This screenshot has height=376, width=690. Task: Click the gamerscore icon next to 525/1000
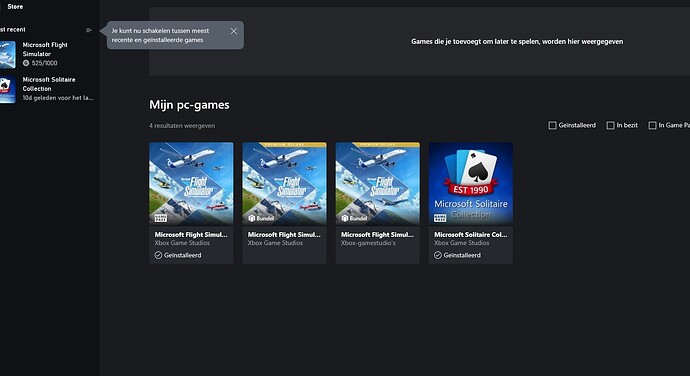[x=26, y=63]
